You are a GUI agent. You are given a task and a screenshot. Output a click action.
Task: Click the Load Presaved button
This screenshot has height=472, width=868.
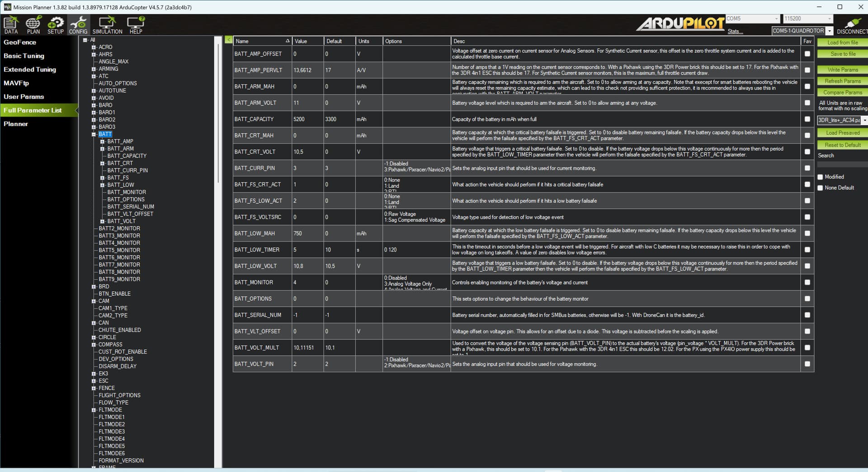(x=842, y=133)
